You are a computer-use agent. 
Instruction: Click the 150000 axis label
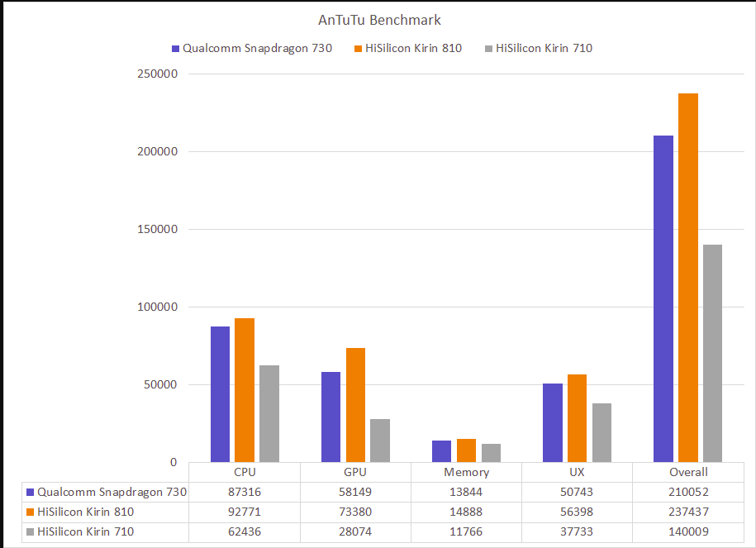tap(157, 229)
